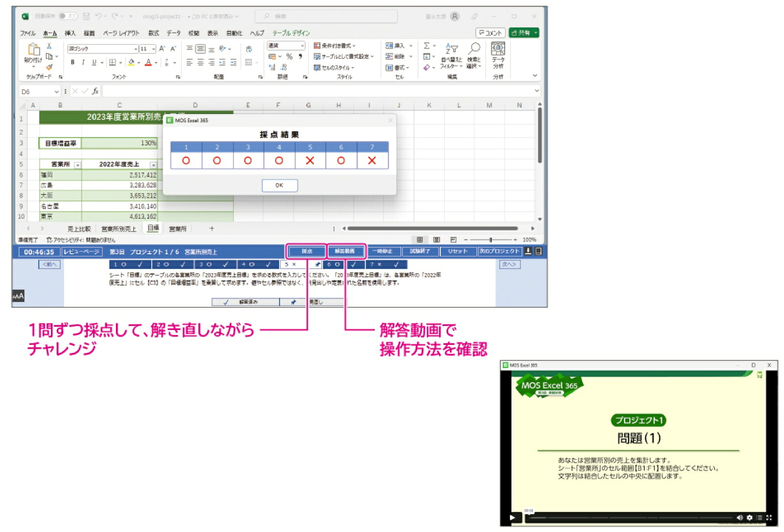The width and height of the screenshot is (784, 532).
Task: Open the Name Box dropdown arrow
Action: pyautogui.click(x=56, y=92)
